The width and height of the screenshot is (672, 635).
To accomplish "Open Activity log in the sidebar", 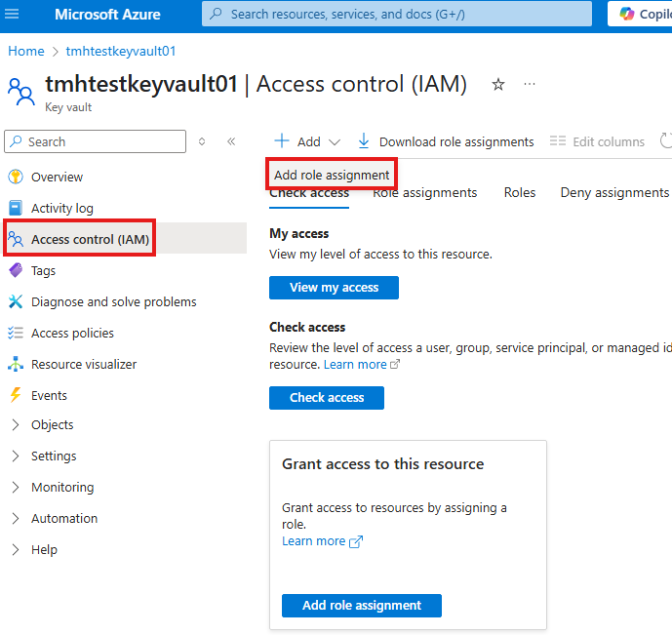I will (x=62, y=208).
